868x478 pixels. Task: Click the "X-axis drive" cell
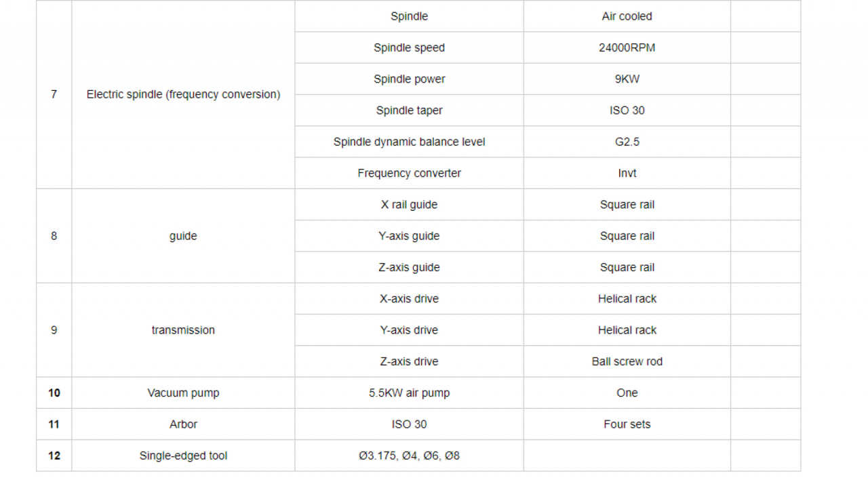pos(409,299)
